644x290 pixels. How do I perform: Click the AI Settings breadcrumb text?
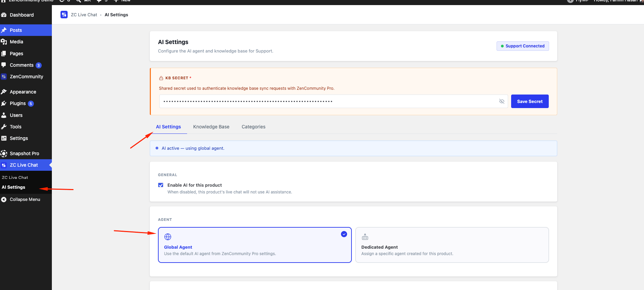pos(116,15)
